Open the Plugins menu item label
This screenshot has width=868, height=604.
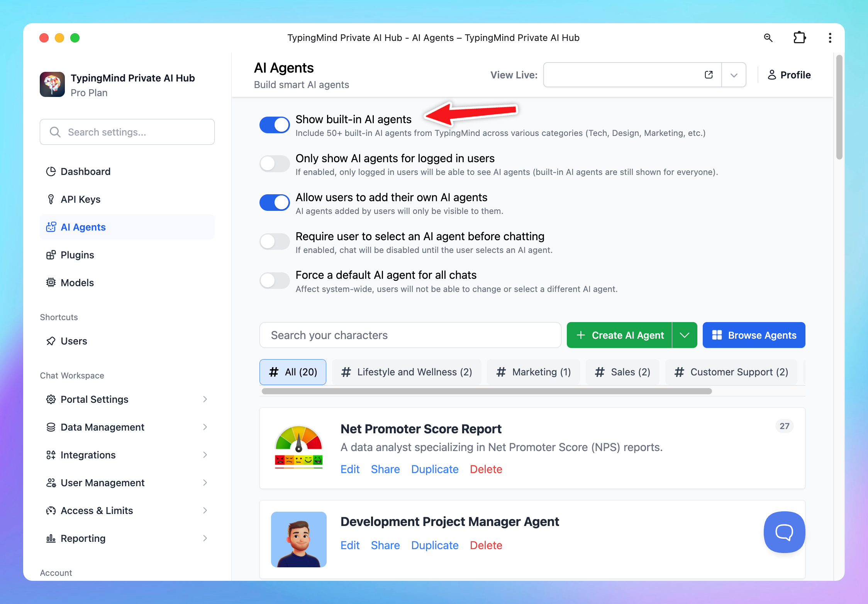(x=77, y=255)
